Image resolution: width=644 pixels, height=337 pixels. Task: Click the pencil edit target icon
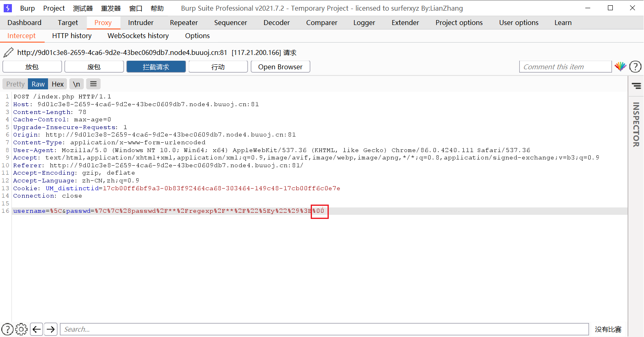pos(8,52)
